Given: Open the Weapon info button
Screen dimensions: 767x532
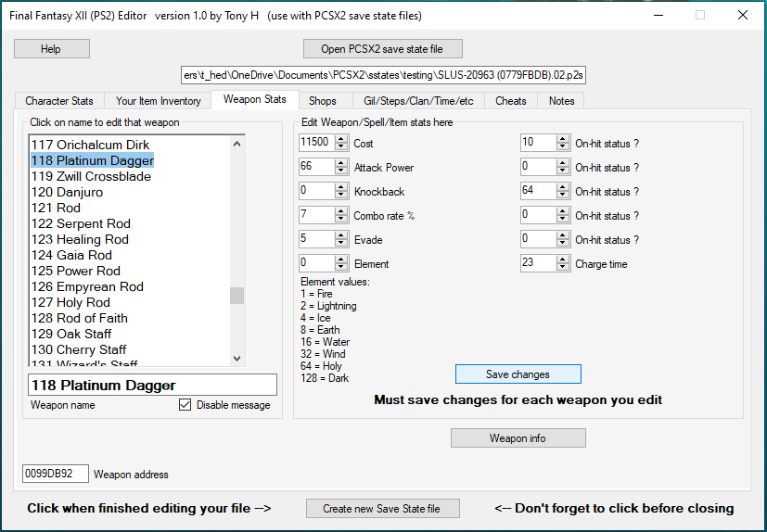Looking at the screenshot, I should coord(518,438).
